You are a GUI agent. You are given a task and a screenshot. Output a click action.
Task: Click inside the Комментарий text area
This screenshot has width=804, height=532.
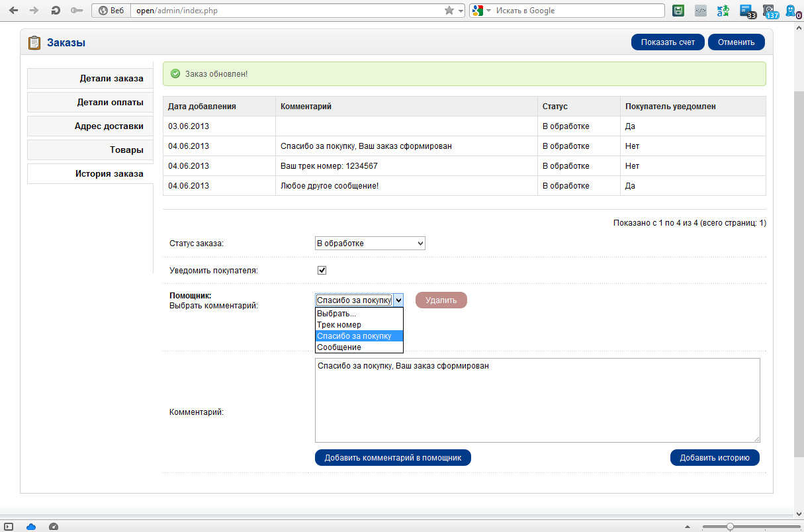(537, 400)
